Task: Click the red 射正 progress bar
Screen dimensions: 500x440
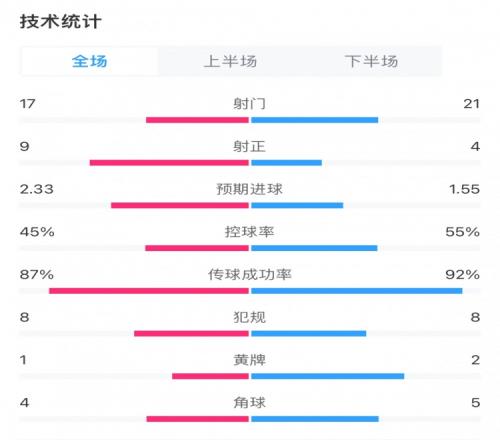Action: tap(169, 163)
